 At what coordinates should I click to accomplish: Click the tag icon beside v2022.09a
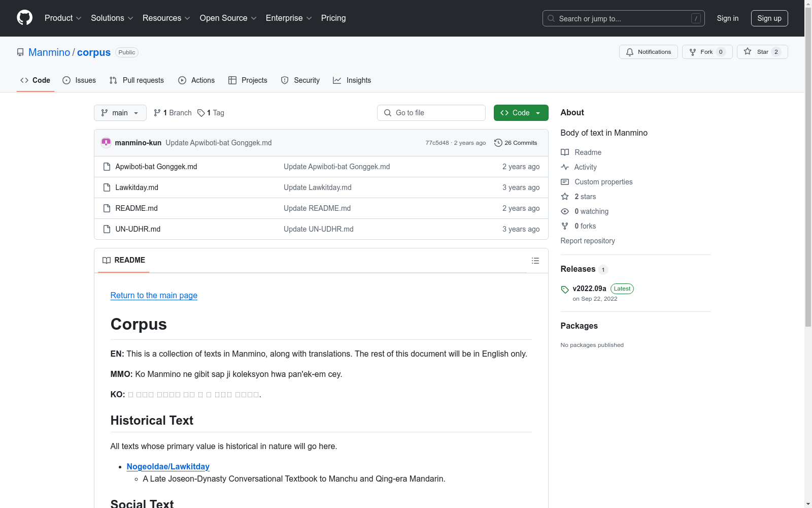point(565,290)
